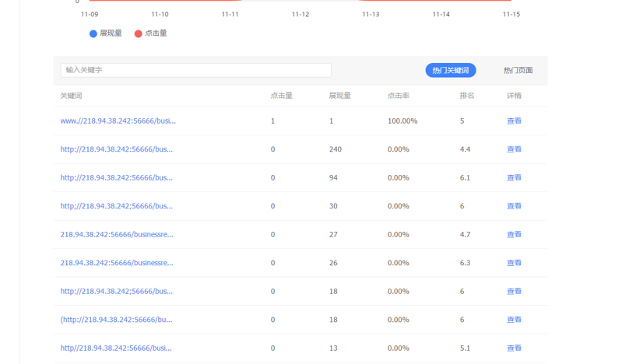The height and width of the screenshot is (364, 622).
Task: Click 查看 for the 100.00% click-rate row
Action: click(514, 121)
